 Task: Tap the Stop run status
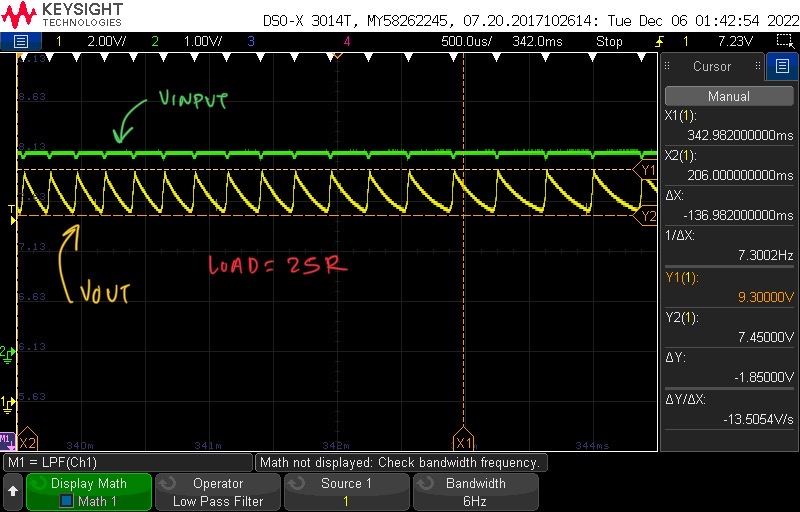[609, 41]
